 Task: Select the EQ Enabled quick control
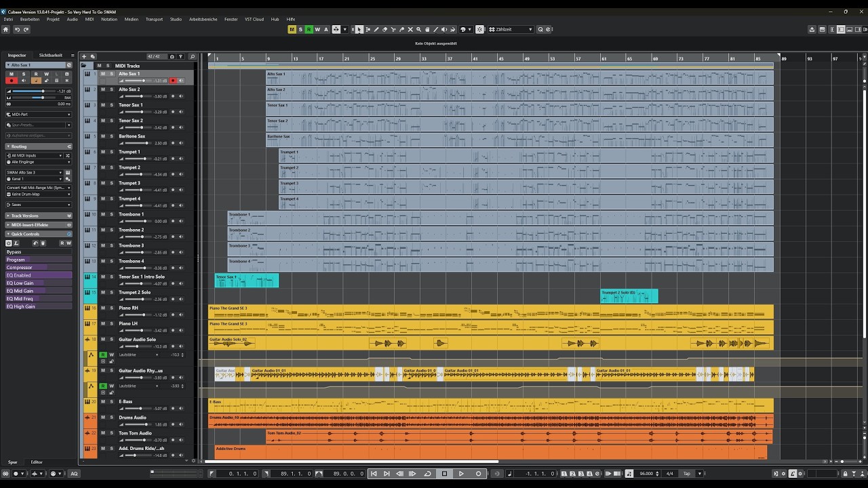(x=39, y=275)
